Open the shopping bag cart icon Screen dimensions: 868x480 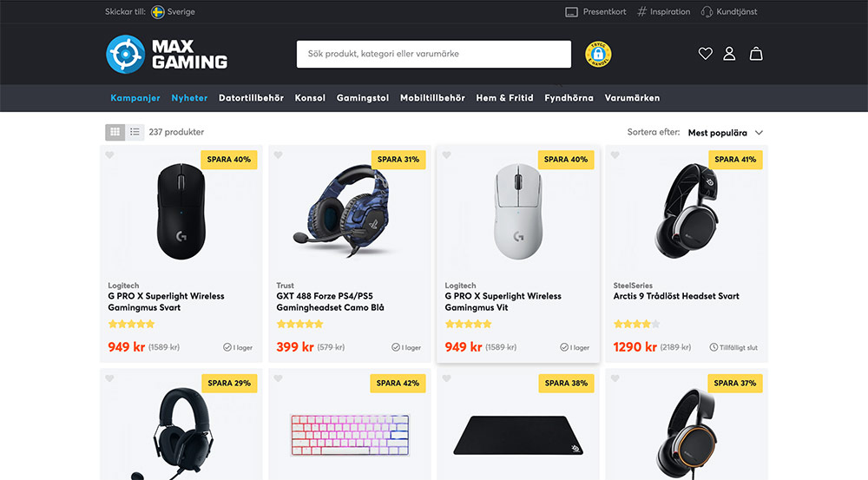(756, 54)
